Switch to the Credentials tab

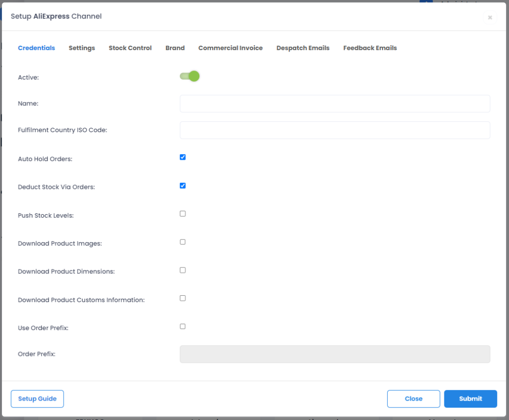[36, 48]
